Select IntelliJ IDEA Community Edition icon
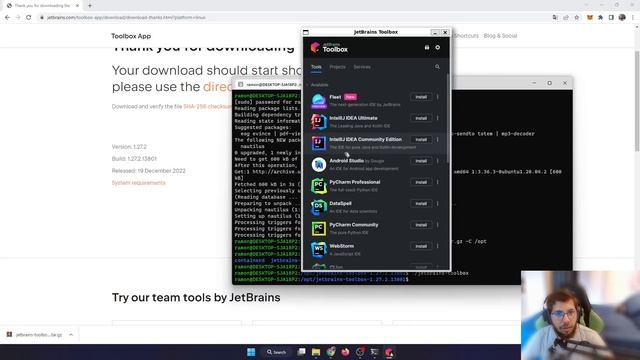The width and height of the screenshot is (640, 360). (319, 143)
